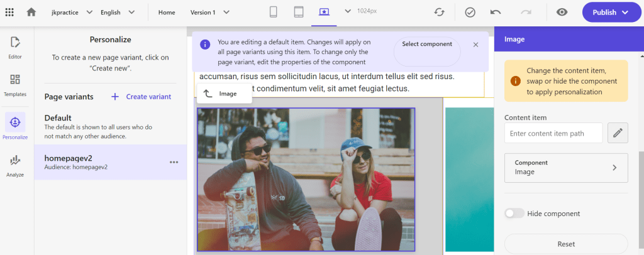Click the Create variant link
This screenshot has height=255, width=644.
coord(141,96)
